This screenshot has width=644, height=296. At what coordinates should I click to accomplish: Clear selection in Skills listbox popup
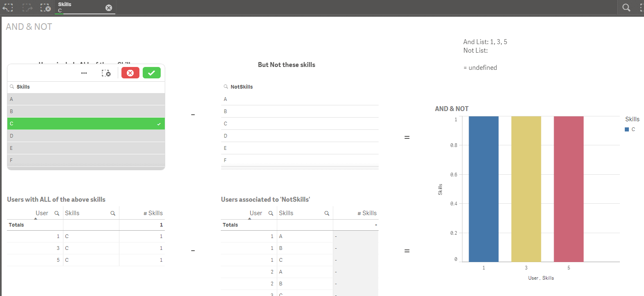coord(106,73)
